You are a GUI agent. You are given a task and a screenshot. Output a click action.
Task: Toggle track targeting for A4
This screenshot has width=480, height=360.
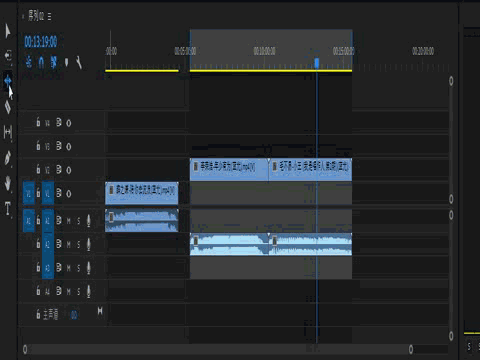click(48, 291)
